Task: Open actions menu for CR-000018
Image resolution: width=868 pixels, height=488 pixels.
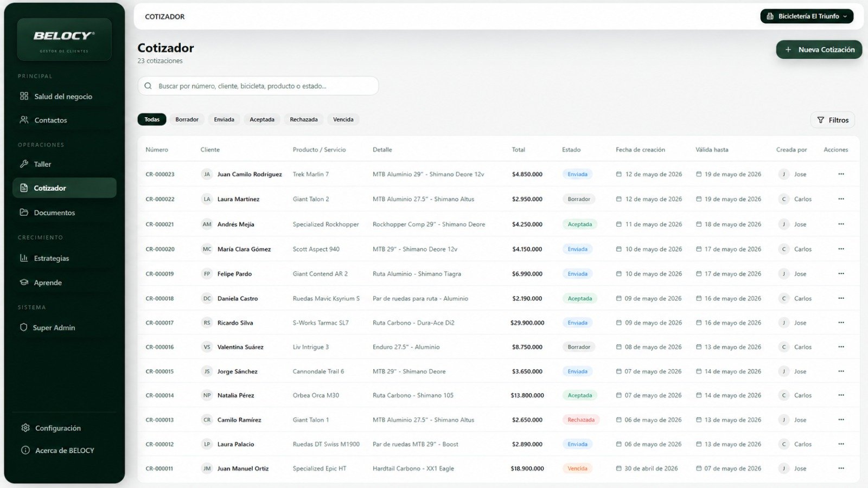Action: click(x=841, y=298)
